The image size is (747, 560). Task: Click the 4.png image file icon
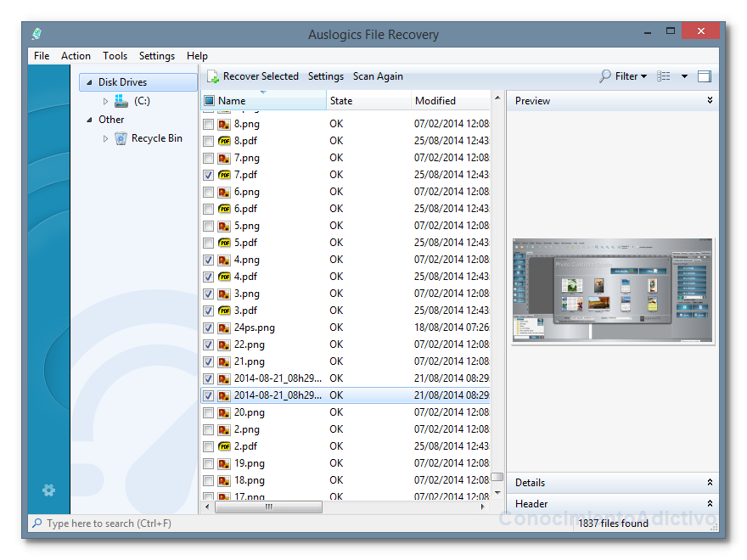tap(224, 260)
